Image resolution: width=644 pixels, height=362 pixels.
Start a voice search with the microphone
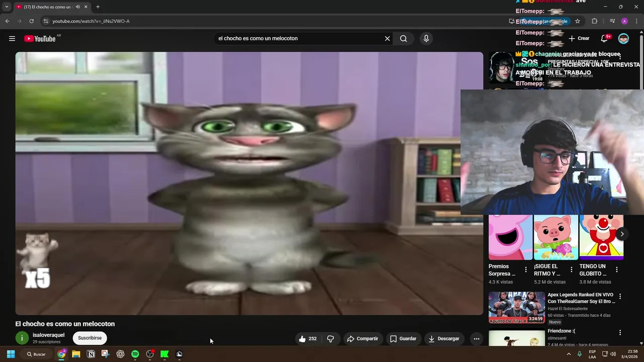coord(426,39)
